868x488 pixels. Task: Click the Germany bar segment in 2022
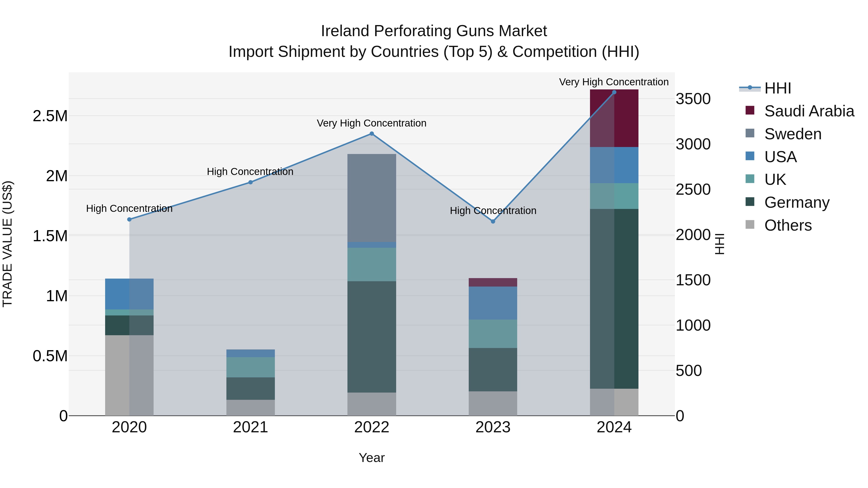[x=372, y=337]
